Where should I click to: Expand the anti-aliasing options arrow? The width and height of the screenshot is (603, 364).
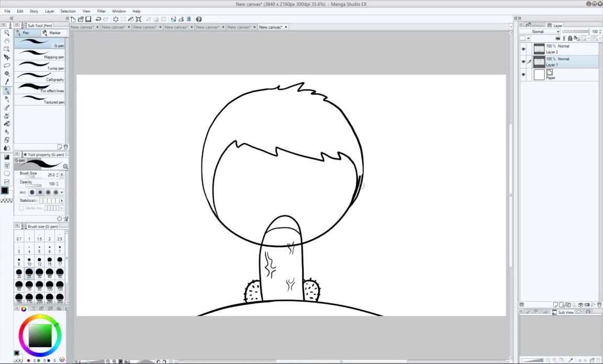62,192
